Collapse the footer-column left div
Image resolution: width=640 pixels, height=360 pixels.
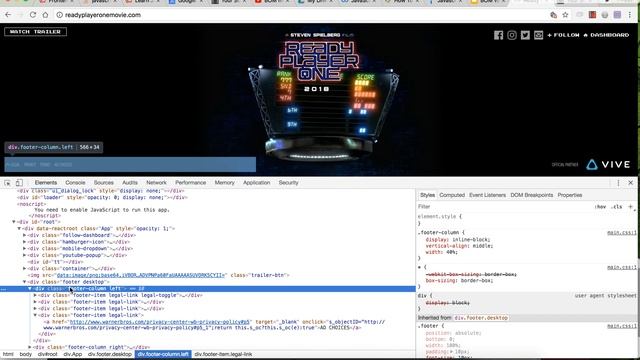coord(30,289)
